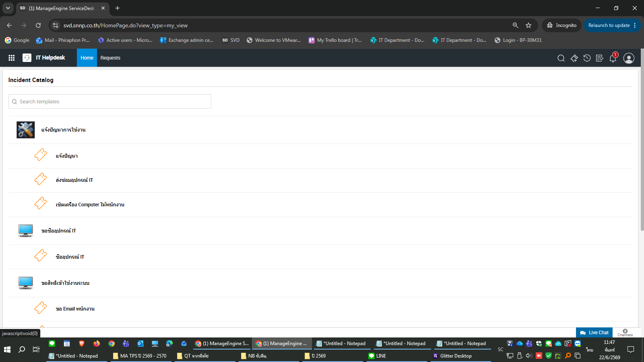The image size is (644, 362).
Task: Click the ticket icon beside ส่งซ่อมอุปกรณ์ IT
Action: point(41,179)
